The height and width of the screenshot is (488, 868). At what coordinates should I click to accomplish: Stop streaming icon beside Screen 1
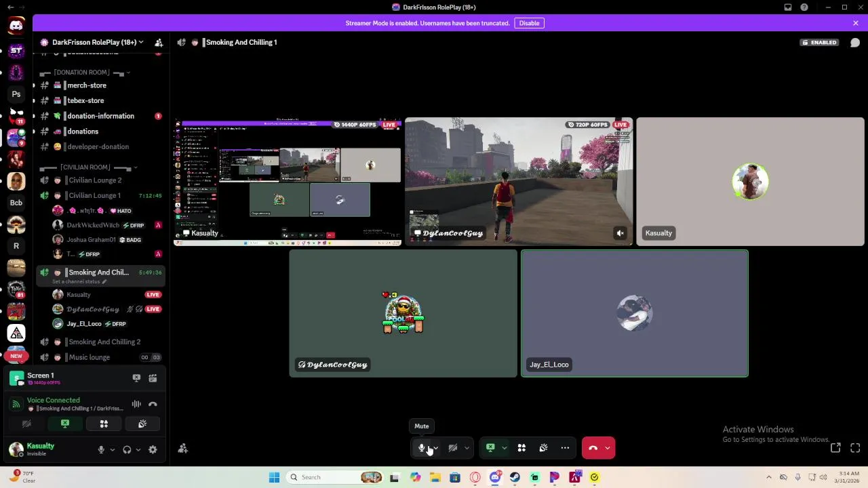(136, 378)
